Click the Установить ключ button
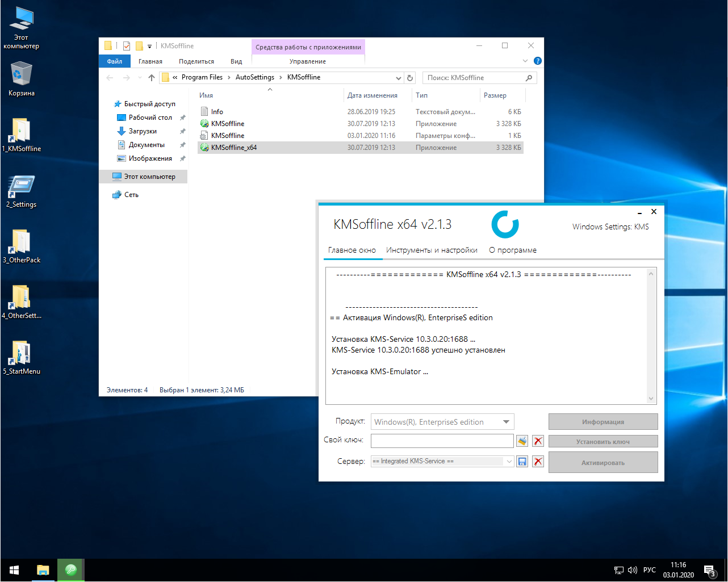728x582 pixels. (603, 441)
